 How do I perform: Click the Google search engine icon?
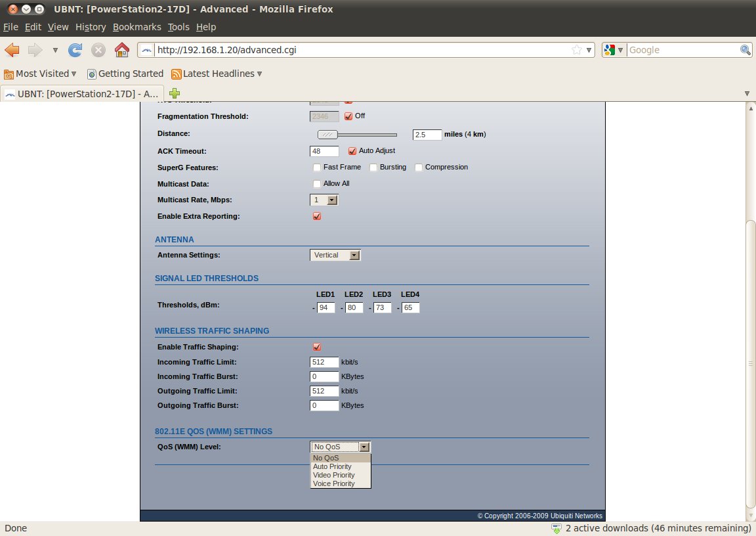point(610,50)
